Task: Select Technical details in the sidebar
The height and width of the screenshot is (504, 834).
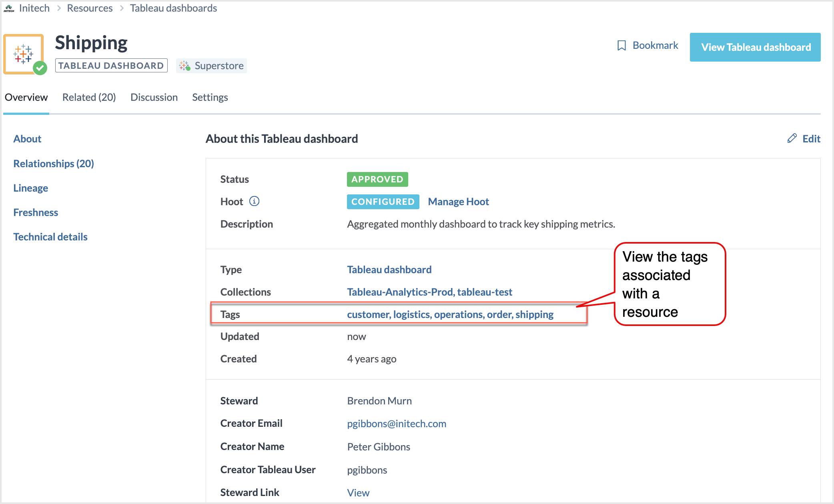Action: point(50,237)
